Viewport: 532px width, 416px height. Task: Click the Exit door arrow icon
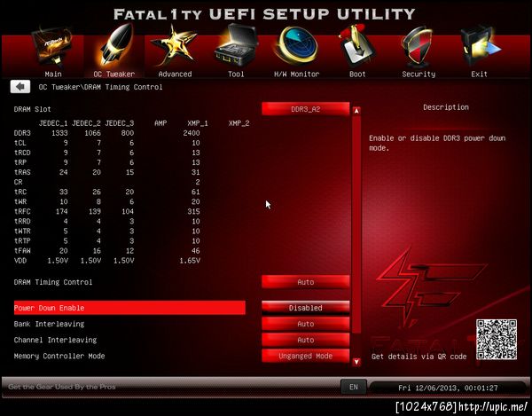[x=480, y=46]
